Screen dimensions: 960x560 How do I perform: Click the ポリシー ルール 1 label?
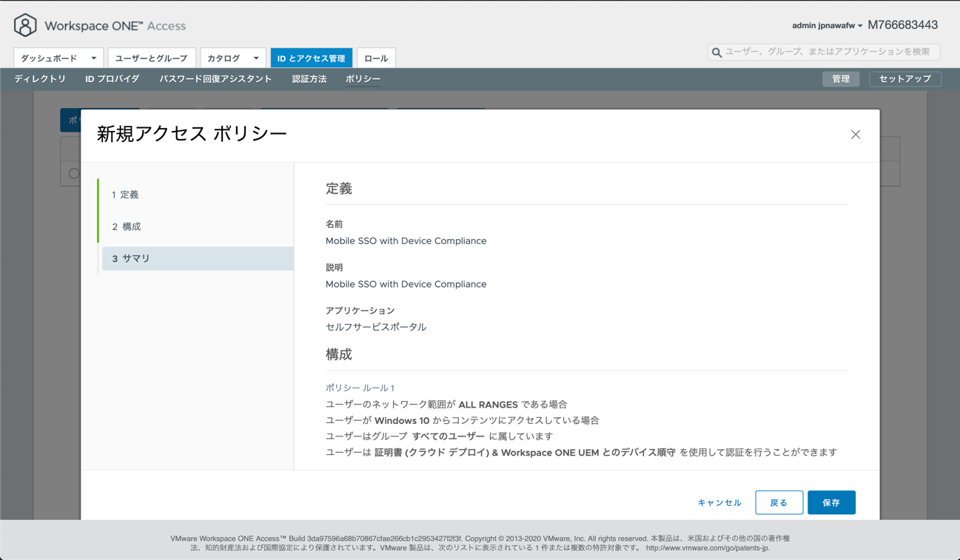(x=360, y=388)
